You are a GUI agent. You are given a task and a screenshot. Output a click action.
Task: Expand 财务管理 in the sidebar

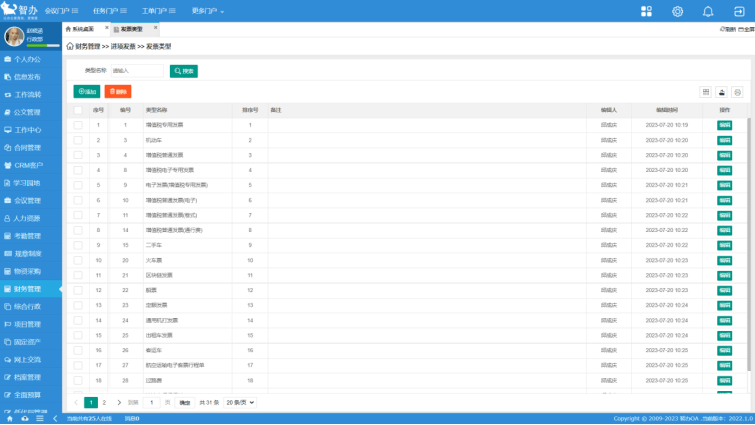[30, 288]
